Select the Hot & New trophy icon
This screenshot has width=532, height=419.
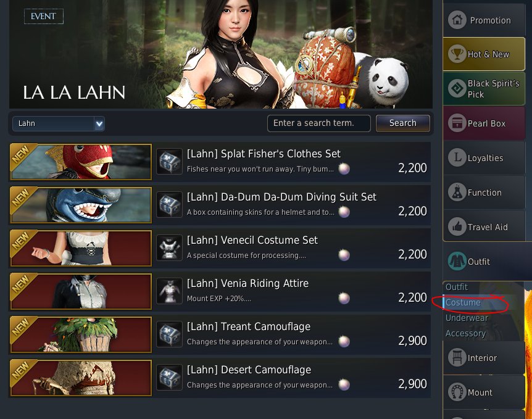[x=457, y=54]
